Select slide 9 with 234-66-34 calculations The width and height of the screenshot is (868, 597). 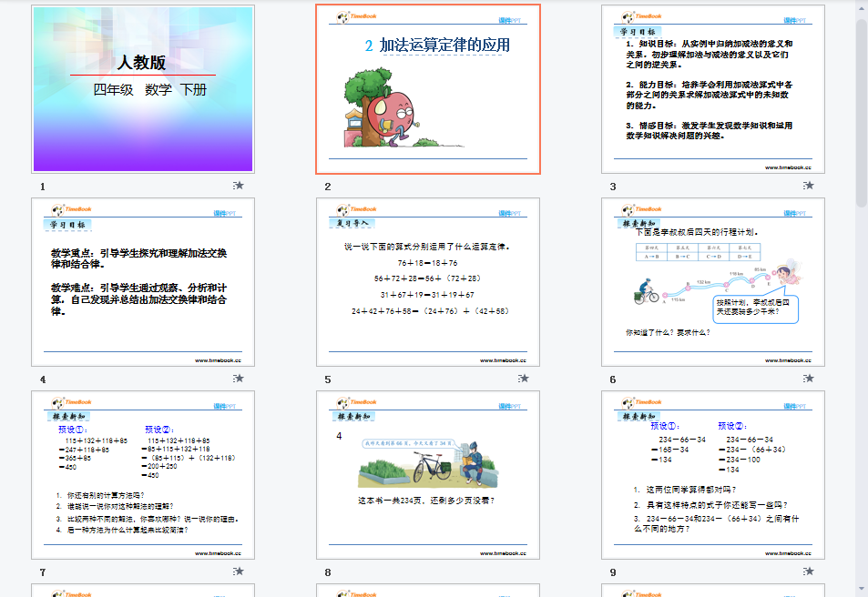click(713, 475)
